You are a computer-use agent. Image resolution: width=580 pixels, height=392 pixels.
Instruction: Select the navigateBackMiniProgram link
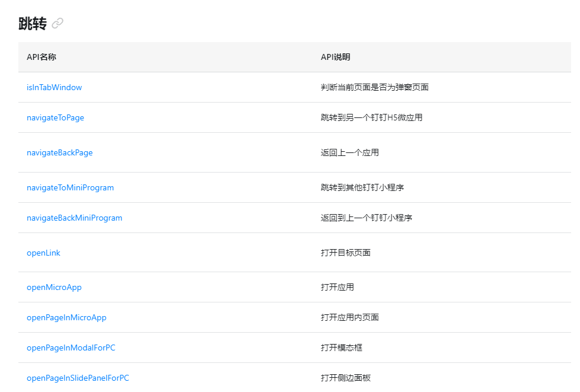[x=74, y=218]
